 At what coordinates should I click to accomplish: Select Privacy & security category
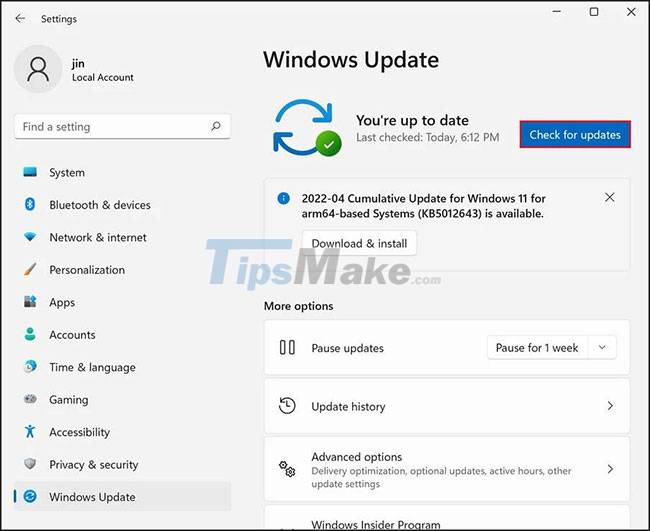coord(122,464)
